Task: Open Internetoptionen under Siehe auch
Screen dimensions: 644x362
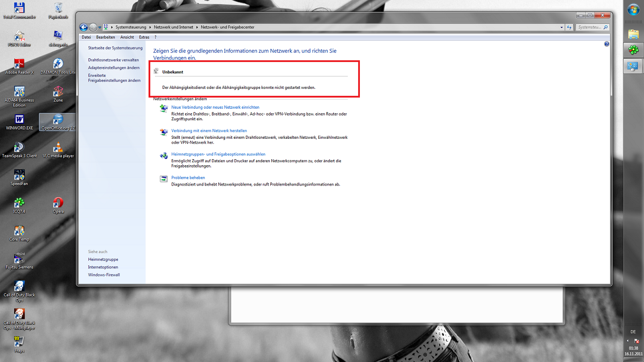Action: [x=103, y=267]
